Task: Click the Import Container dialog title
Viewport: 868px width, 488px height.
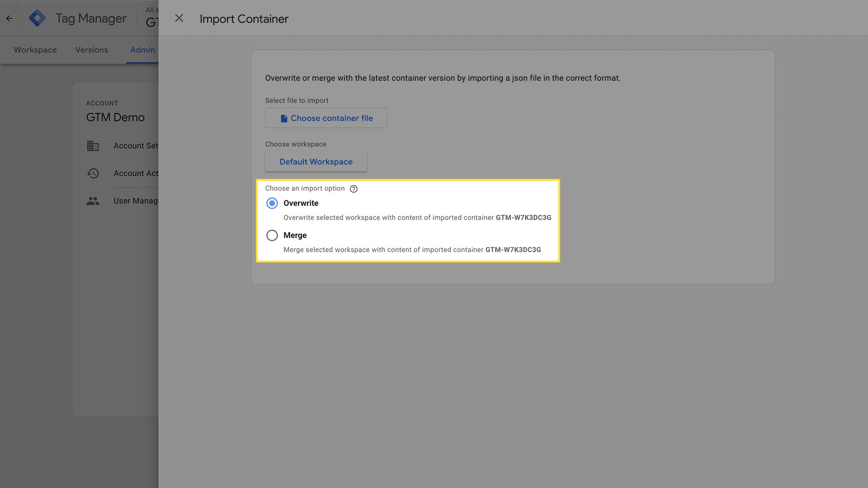Action: (x=244, y=19)
